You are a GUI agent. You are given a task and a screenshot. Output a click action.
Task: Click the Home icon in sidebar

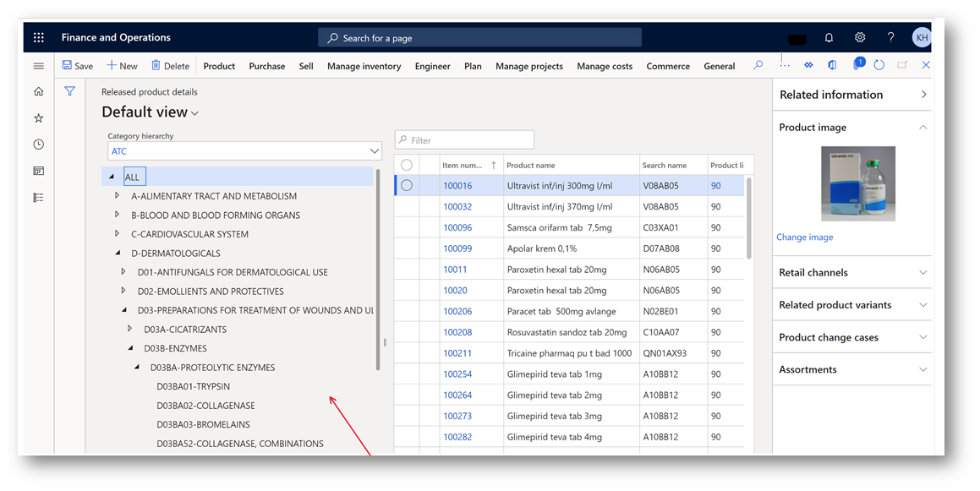[39, 92]
